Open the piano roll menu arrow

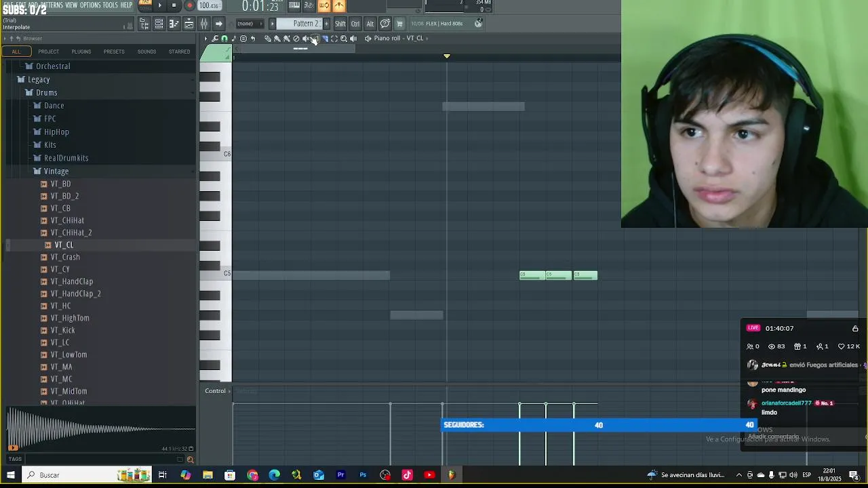coord(205,39)
